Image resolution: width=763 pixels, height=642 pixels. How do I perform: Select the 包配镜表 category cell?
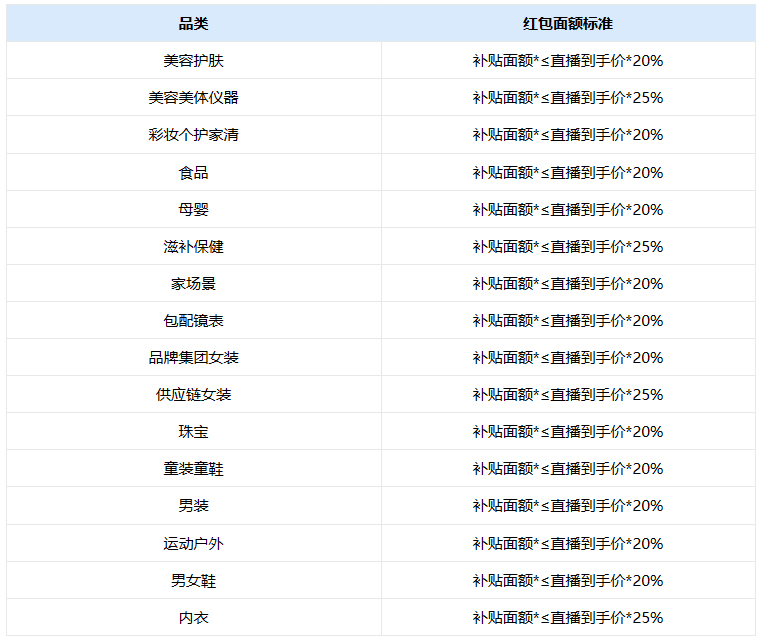pos(193,321)
